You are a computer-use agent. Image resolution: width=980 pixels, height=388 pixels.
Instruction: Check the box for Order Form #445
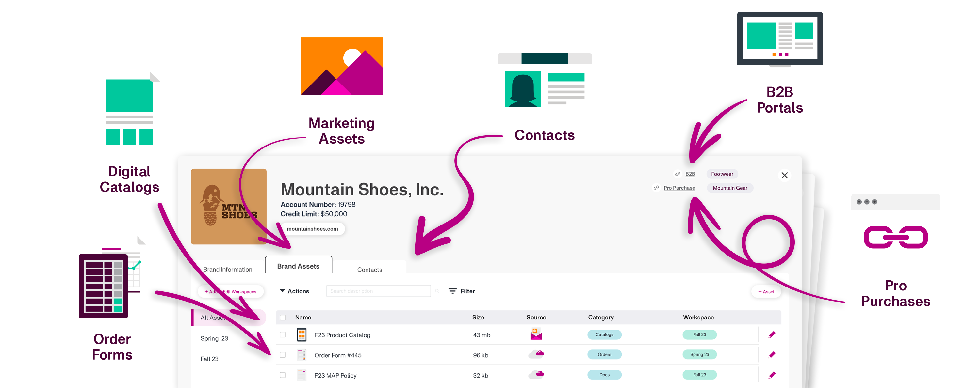tap(282, 355)
